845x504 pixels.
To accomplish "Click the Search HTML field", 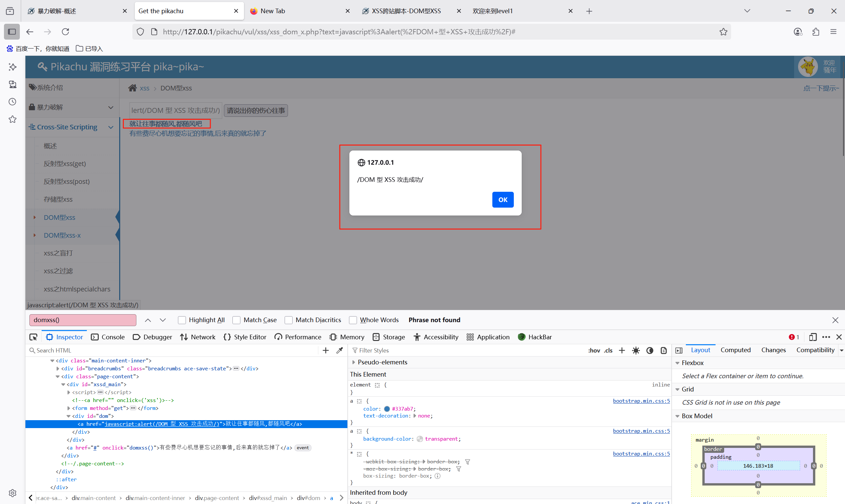I will point(173,350).
